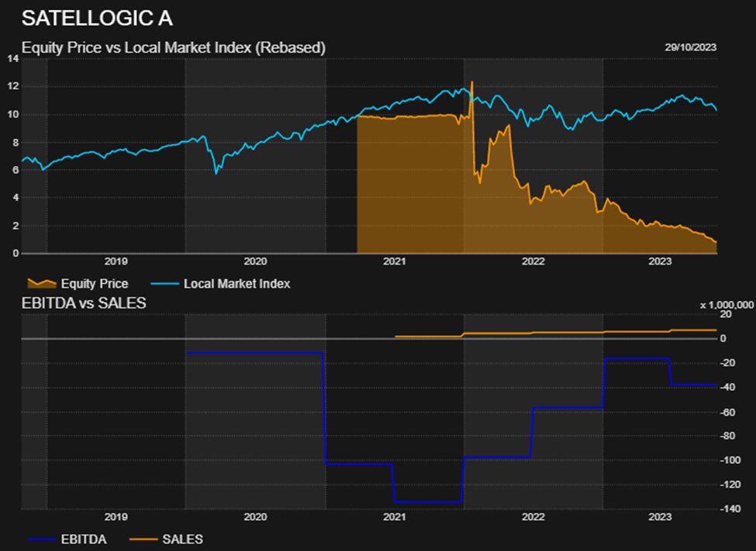This screenshot has height=551, width=756.
Task: Click the orange Equity Price legend swatch
Action: 42,283
